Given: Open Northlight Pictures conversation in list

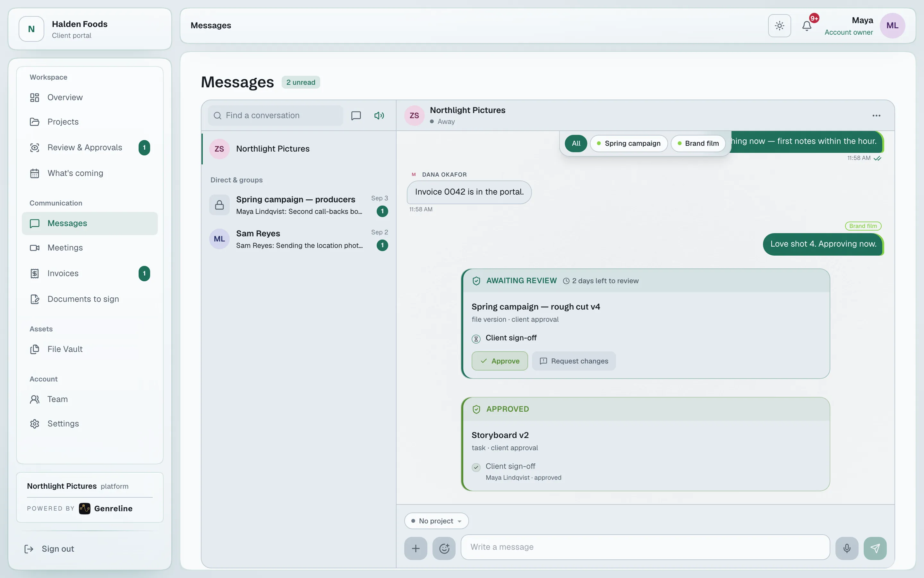Looking at the screenshot, I should click(299, 149).
